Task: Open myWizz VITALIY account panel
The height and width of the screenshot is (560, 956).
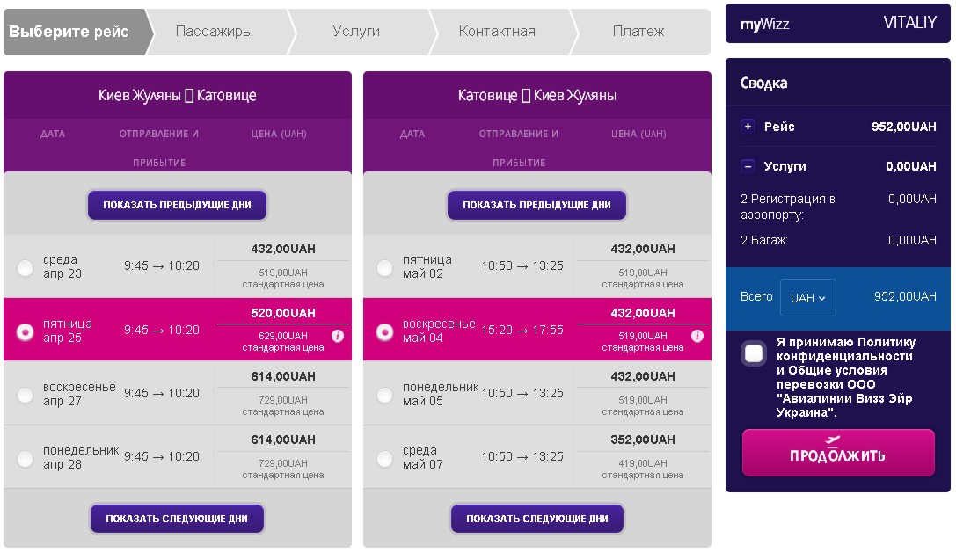Action: 838,24
